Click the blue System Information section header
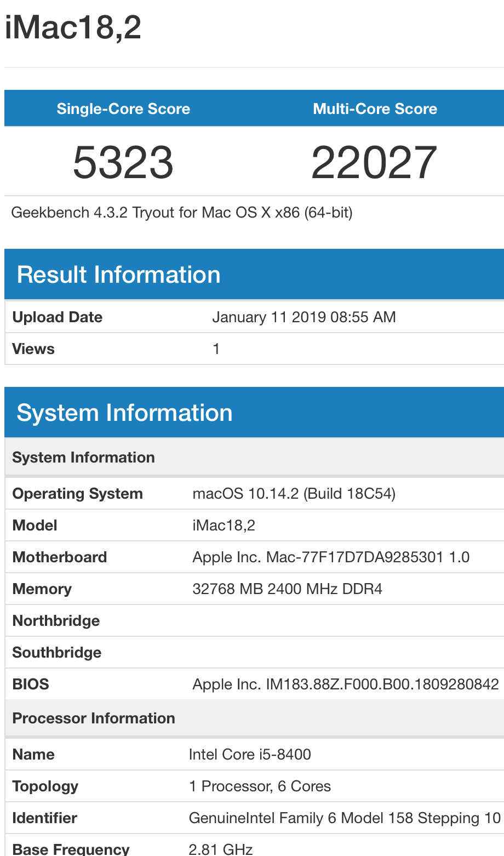This screenshot has height=856, width=504. pos(124,413)
